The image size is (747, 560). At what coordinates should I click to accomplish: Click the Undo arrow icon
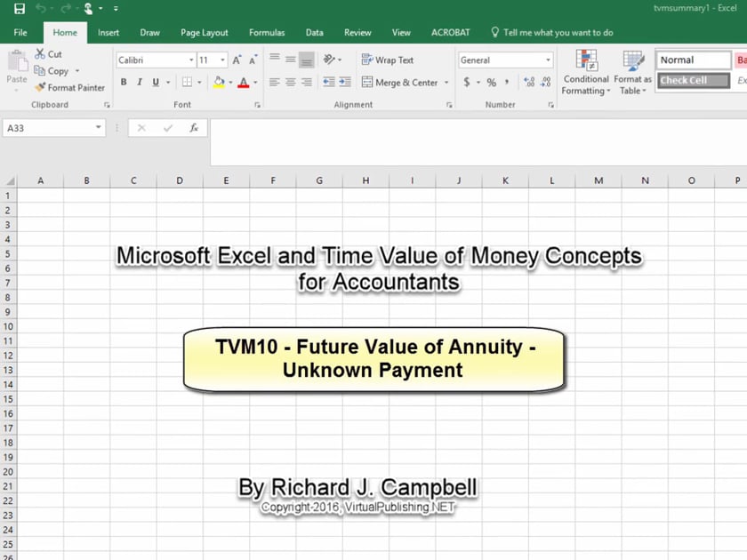(x=41, y=8)
